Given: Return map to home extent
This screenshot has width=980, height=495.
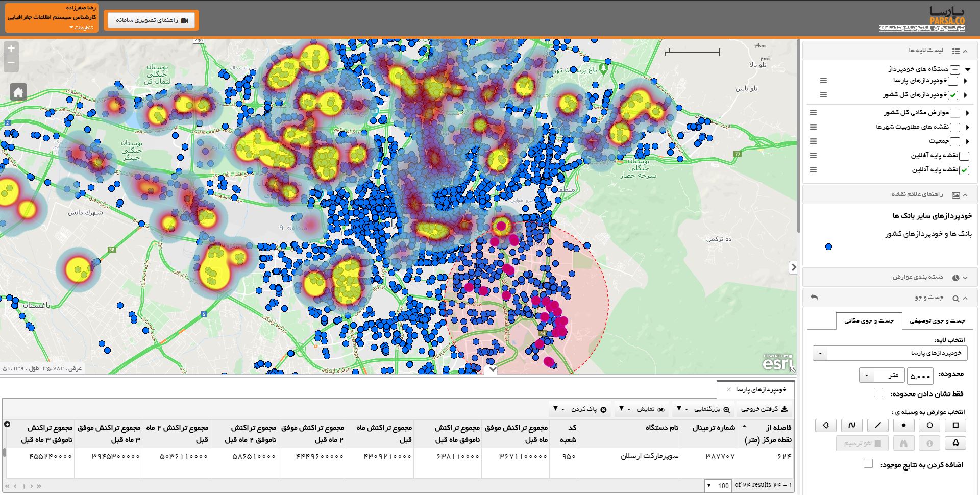Looking at the screenshot, I should [18, 92].
